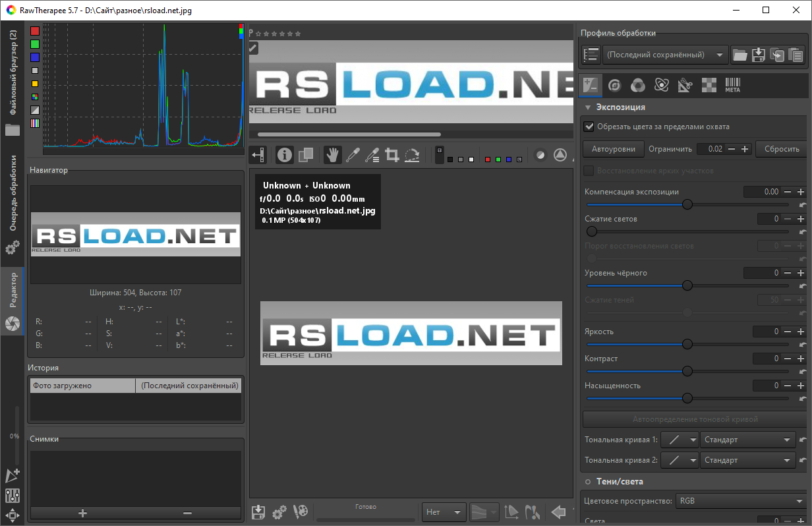Image resolution: width=812 pixels, height=526 pixels.
Task: Remove snapshot with minus button
Action: click(187, 513)
